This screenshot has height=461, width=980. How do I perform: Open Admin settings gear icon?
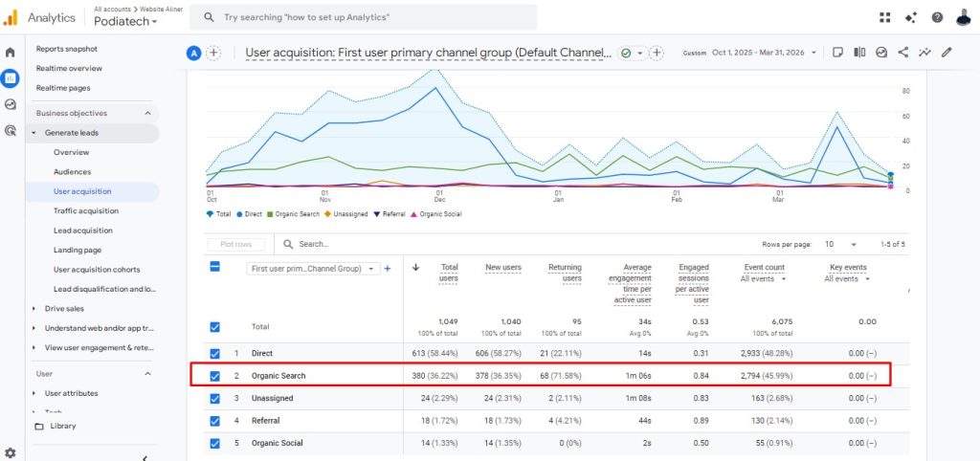tap(11, 452)
